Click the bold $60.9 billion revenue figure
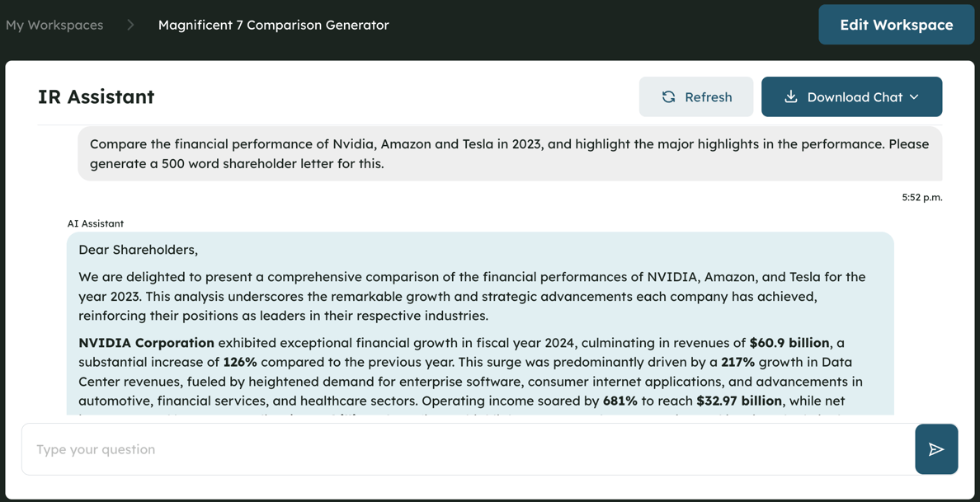Image resolution: width=980 pixels, height=502 pixels. click(789, 343)
